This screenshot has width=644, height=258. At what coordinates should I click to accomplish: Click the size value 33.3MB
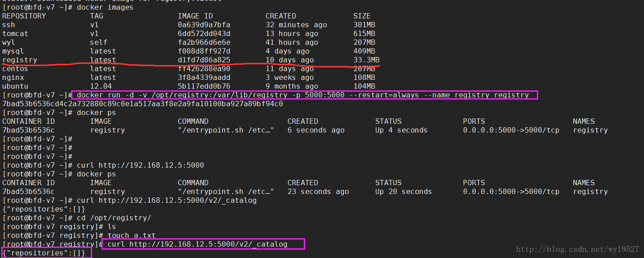tap(367, 60)
